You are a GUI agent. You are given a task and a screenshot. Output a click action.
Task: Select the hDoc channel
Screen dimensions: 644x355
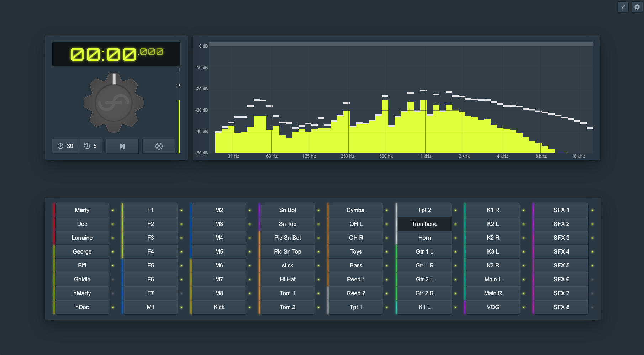tap(82, 307)
